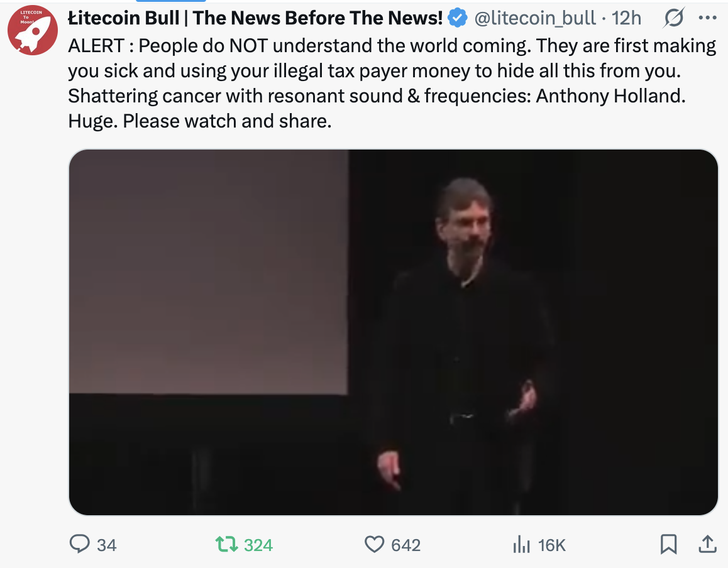Open the post via the 12h timestamp
The height and width of the screenshot is (568, 728).
pyautogui.click(x=626, y=18)
